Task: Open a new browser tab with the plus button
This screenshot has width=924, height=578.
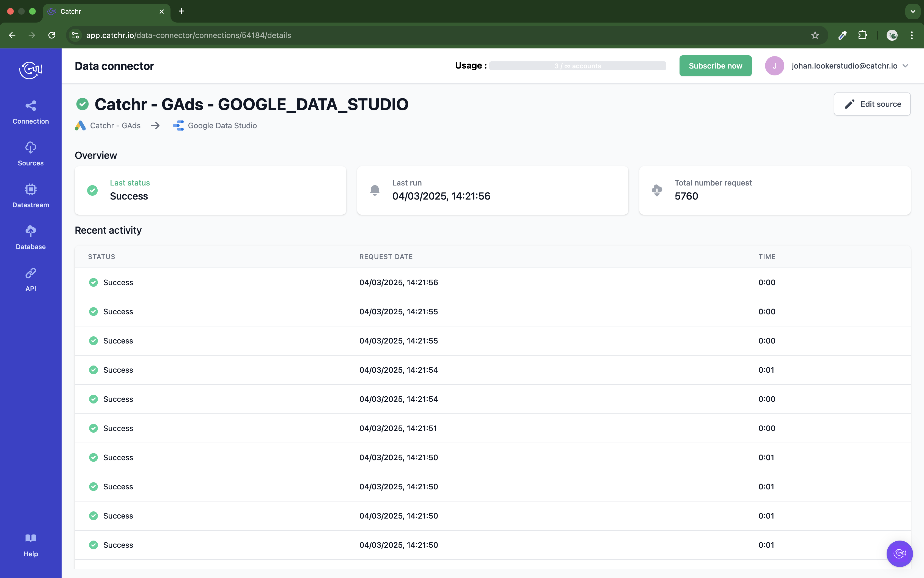Action: click(182, 11)
